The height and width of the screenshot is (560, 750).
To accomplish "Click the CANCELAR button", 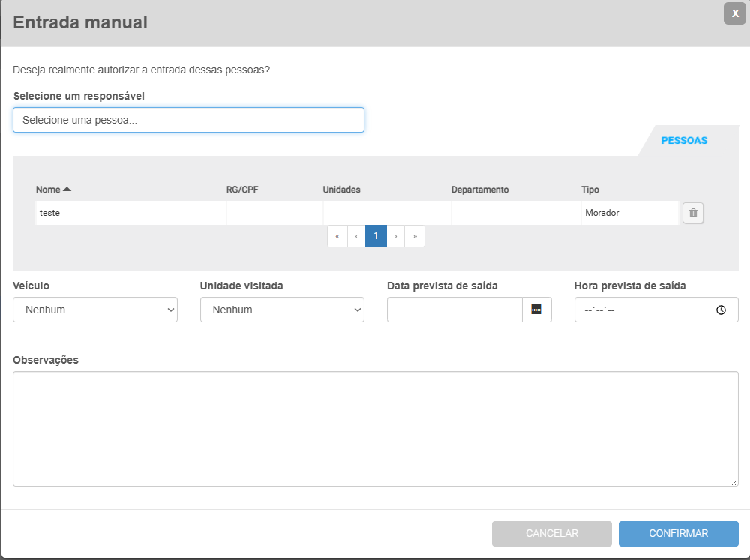I will click(551, 533).
